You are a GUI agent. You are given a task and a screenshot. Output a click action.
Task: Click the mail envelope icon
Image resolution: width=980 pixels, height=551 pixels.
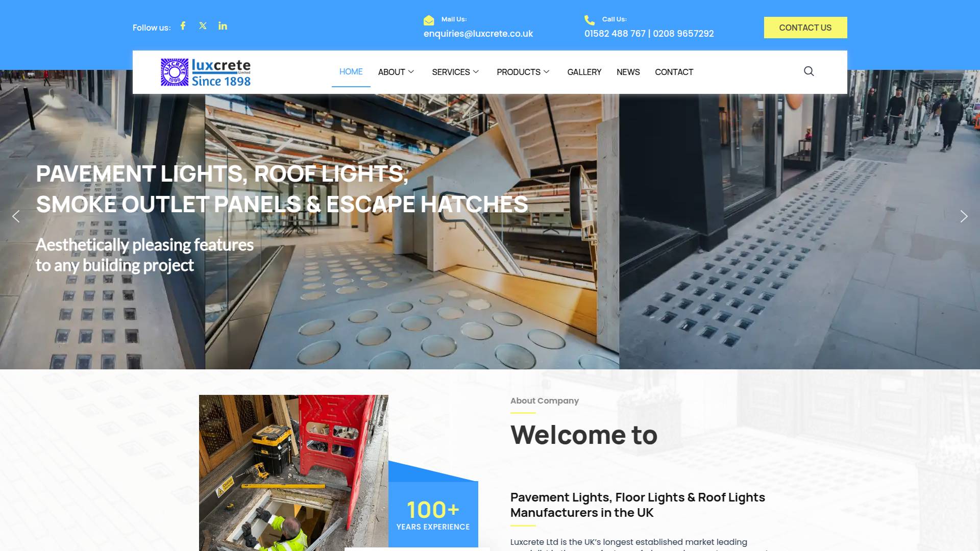[429, 20]
